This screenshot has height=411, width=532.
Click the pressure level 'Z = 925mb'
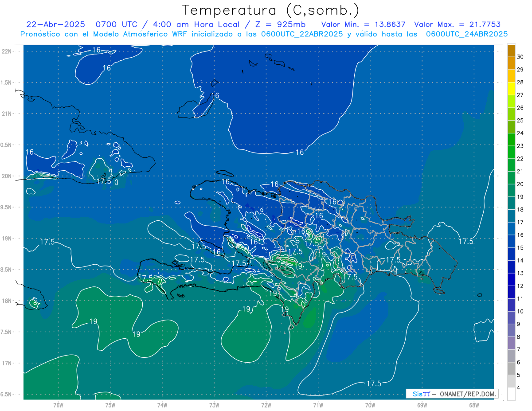(279, 24)
